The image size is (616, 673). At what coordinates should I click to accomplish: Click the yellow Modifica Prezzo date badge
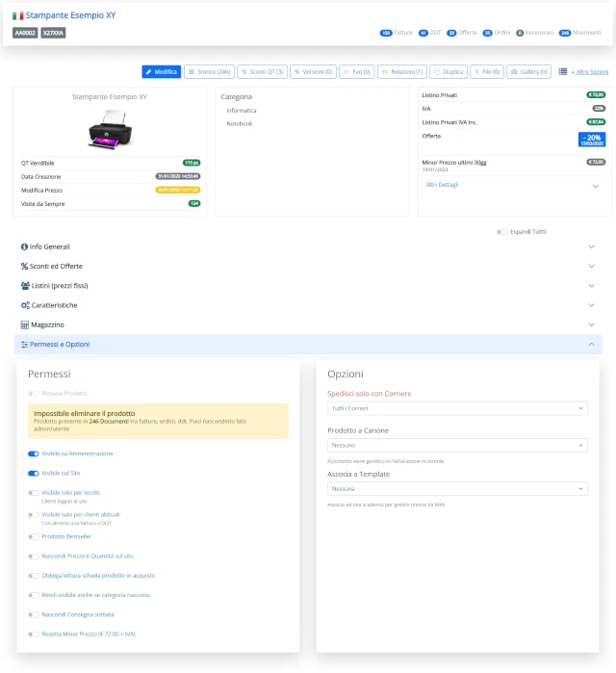pyautogui.click(x=178, y=190)
